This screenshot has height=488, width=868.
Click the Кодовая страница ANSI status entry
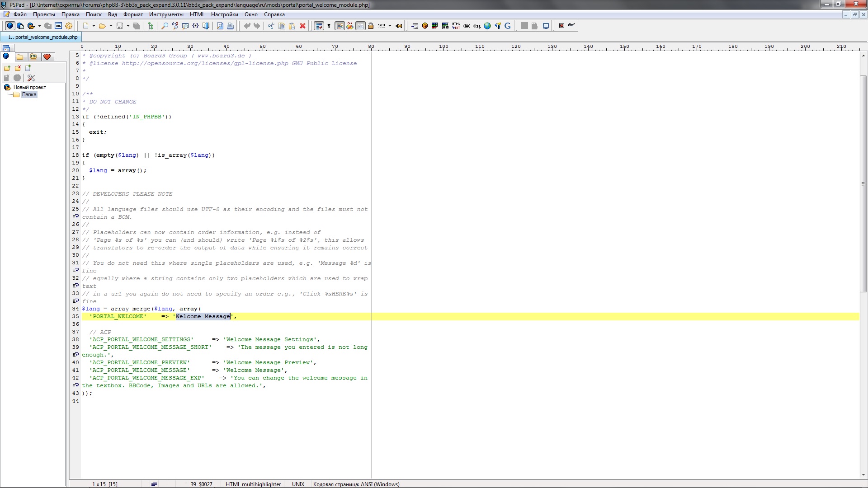click(x=356, y=484)
